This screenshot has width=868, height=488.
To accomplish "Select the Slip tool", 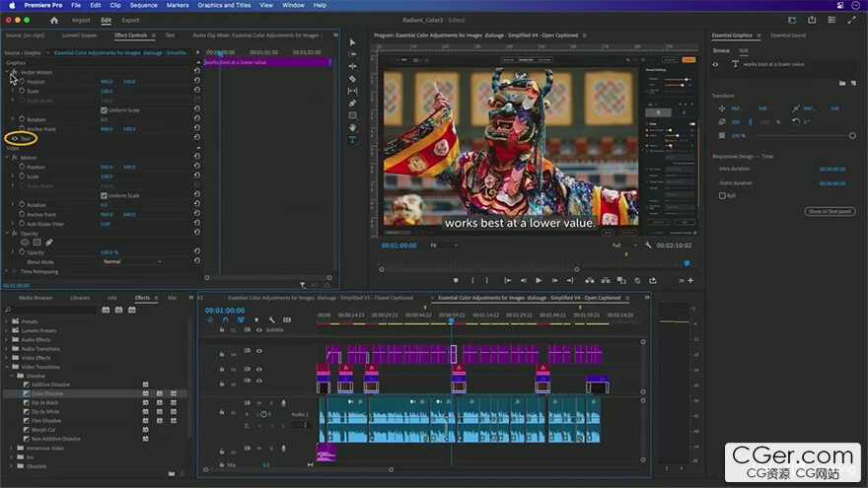I will (353, 91).
